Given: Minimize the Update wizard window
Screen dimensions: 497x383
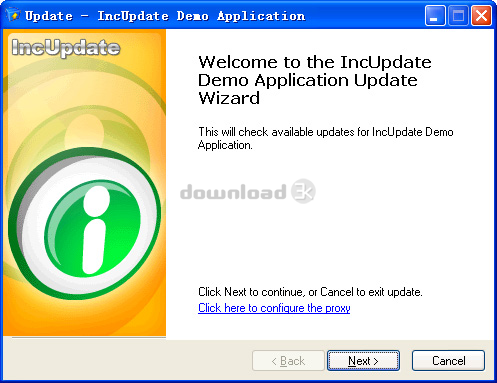Looking at the screenshot, I should (x=435, y=16).
